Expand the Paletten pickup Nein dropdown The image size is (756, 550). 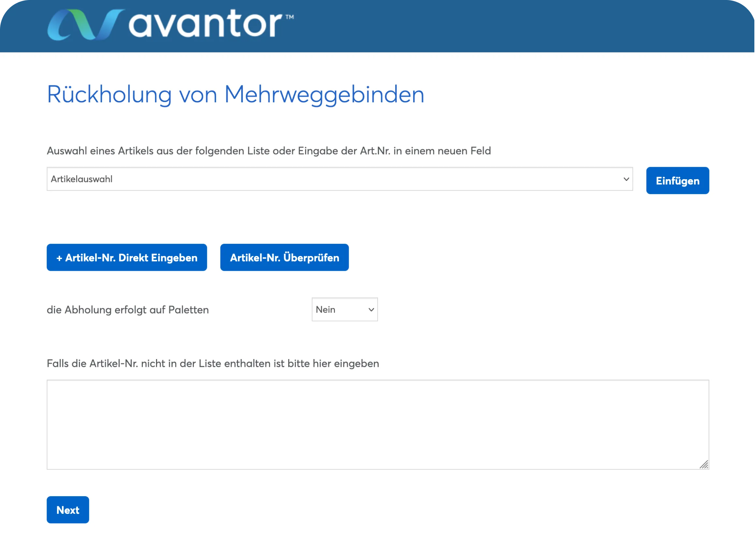pyautogui.click(x=345, y=310)
